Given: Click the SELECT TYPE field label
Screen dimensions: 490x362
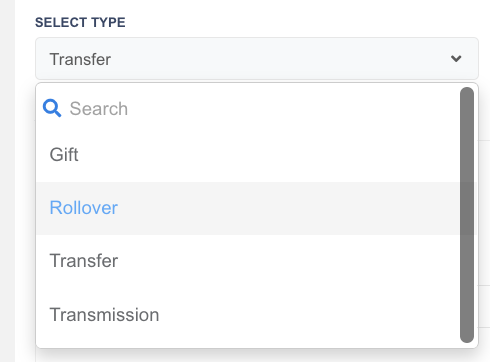Looking at the screenshot, I should (x=80, y=23).
